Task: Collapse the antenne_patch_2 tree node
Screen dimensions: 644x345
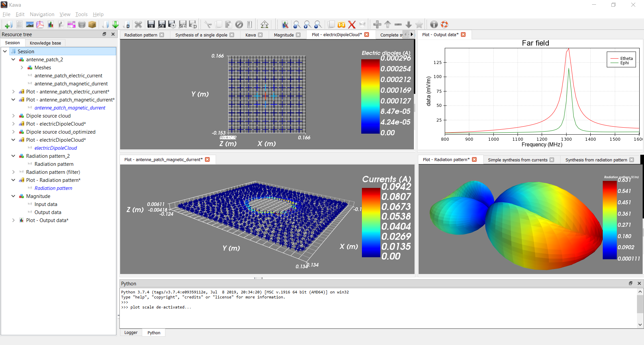Action: (x=13, y=60)
